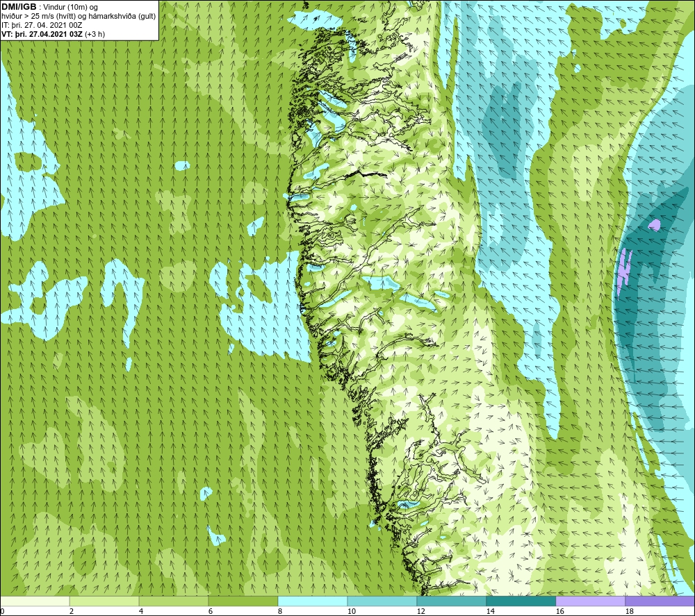Click the '(+3 h)' forecast offset text
695x616 pixels.
[95, 34]
